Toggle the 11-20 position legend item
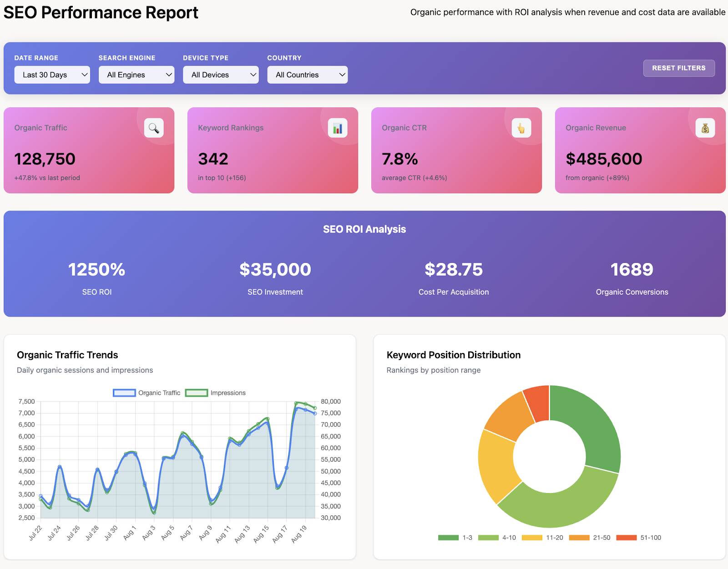The image size is (728, 569). pyautogui.click(x=542, y=538)
